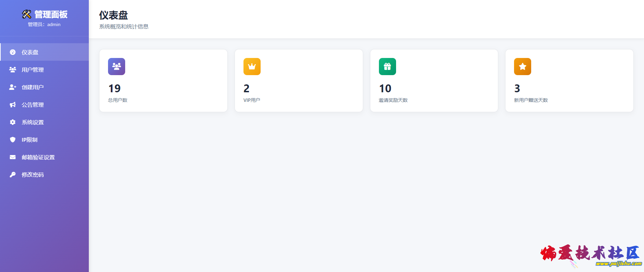Click the 用户管理 users icon
The height and width of the screenshot is (272, 644).
click(x=13, y=70)
